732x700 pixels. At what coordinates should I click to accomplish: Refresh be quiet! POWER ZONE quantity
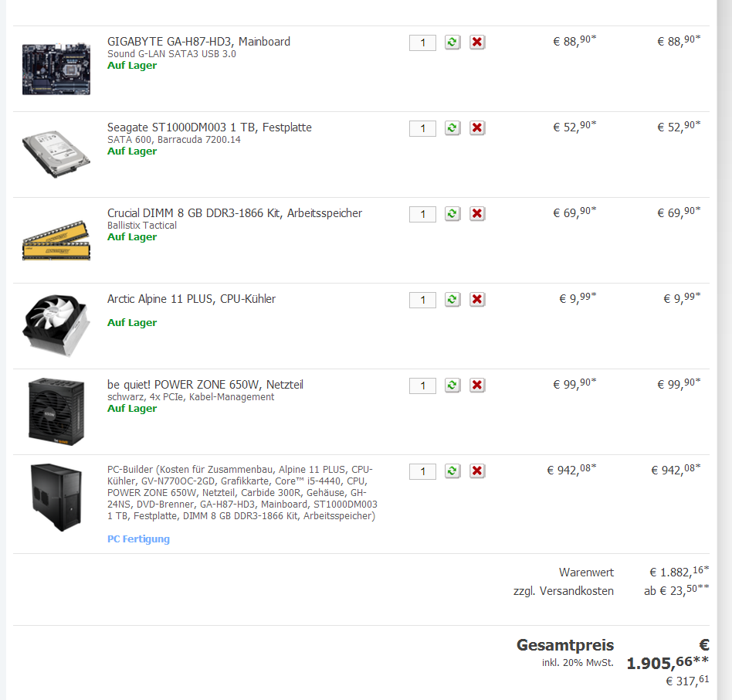tap(452, 386)
